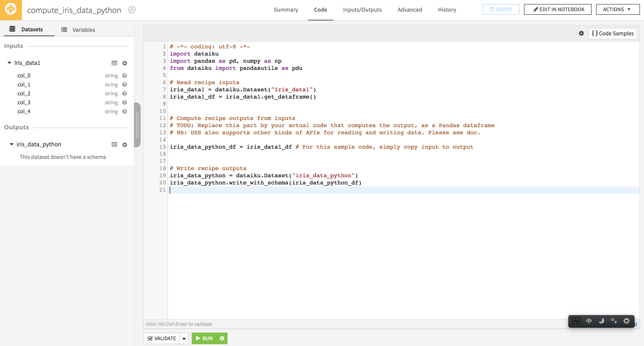Open the gear in the dark overlay toolbar
Screen dimensions: 644x346
point(627,321)
